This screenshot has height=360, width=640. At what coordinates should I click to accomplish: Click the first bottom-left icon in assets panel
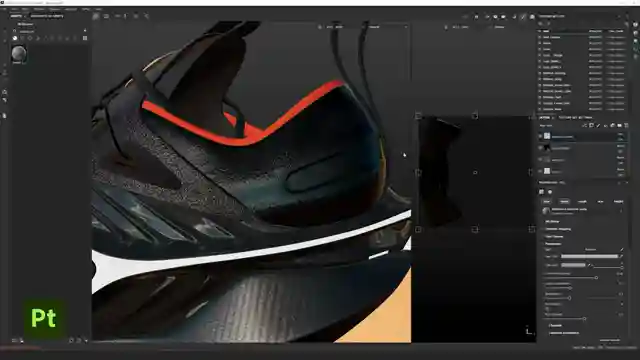[x=14, y=340]
